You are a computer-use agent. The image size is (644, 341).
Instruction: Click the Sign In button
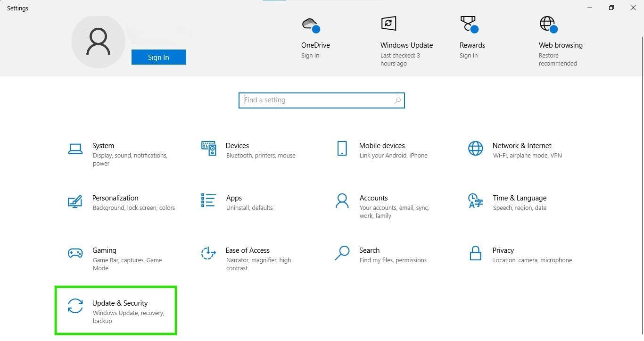point(158,57)
